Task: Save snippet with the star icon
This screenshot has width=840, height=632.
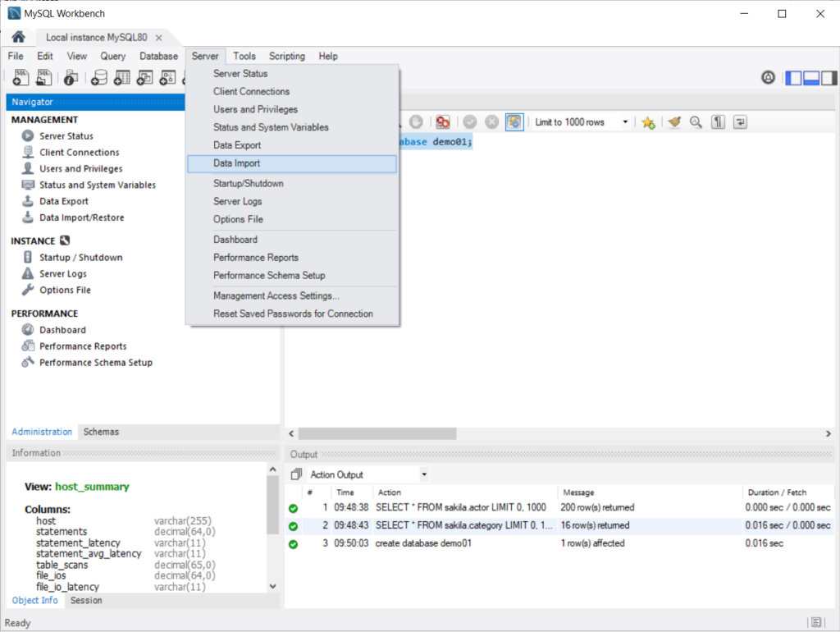Action: [x=648, y=123]
